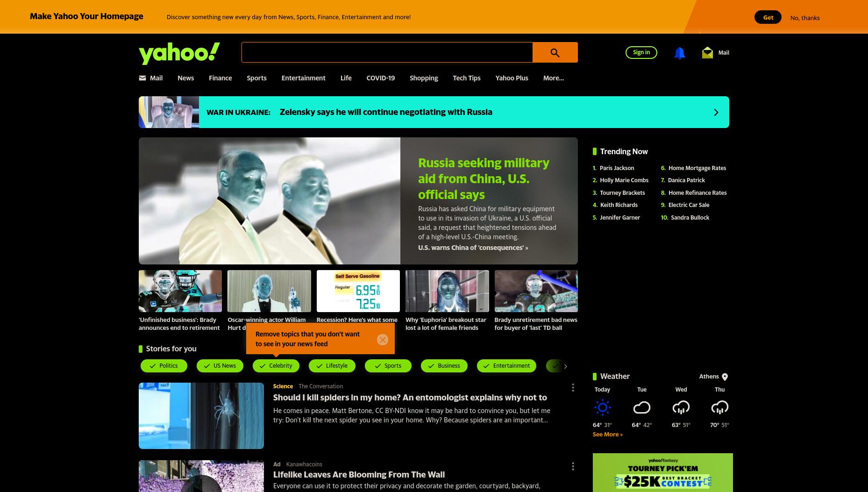Viewport: 868px width, 492px height.
Task: Open trending topic Home Refinance Rates
Action: pyautogui.click(x=697, y=193)
